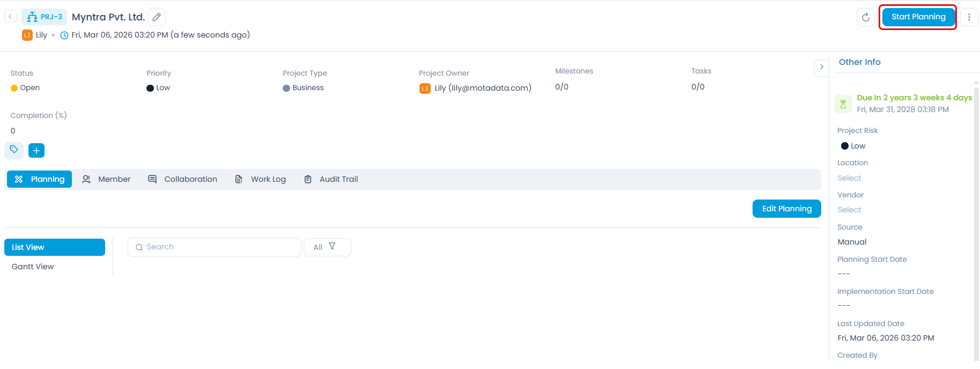Open the All filter dropdown
This screenshot has width=980, height=369.
327,247
